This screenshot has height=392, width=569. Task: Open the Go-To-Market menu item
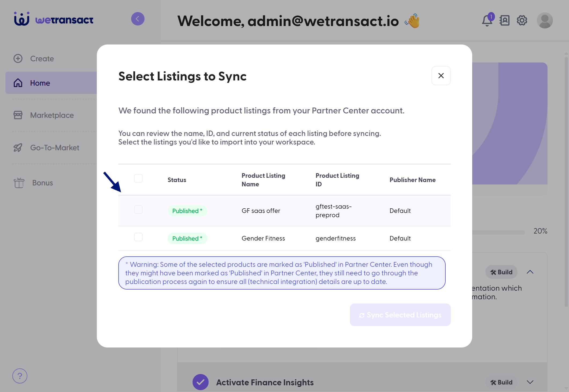(54, 147)
